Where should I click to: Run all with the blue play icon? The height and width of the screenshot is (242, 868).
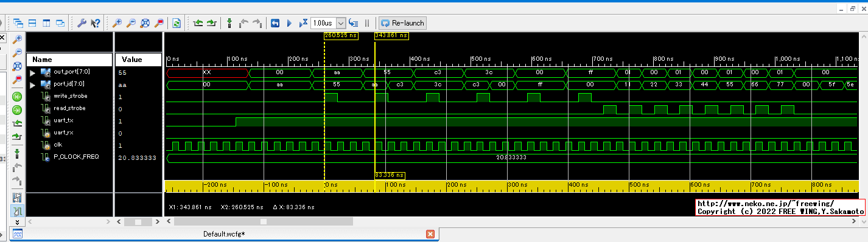coord(289,23)
